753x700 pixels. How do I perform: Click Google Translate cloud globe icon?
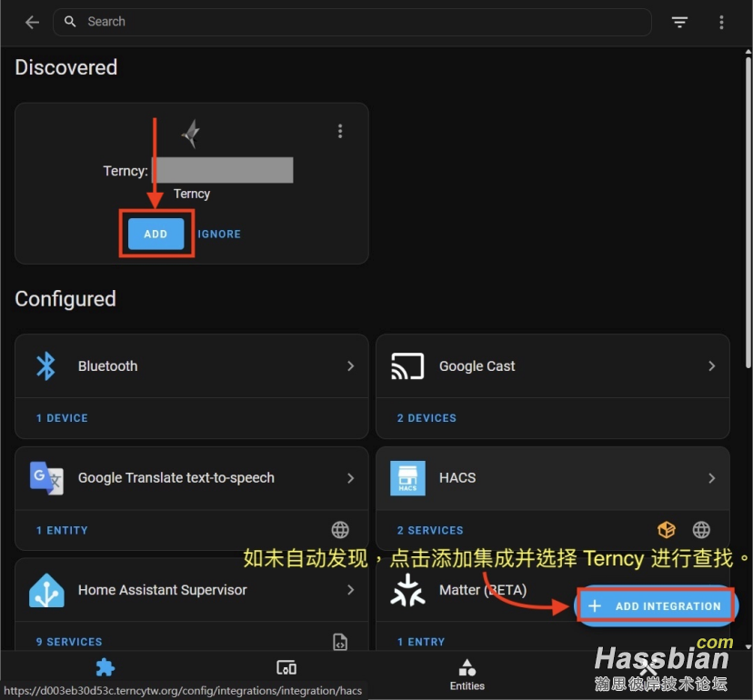340,530
